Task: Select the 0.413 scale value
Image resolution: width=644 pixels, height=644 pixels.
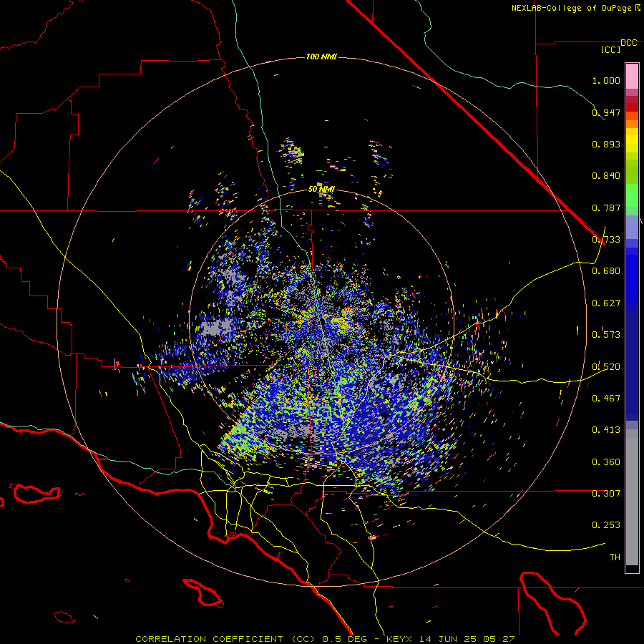Action: [606, 430]
